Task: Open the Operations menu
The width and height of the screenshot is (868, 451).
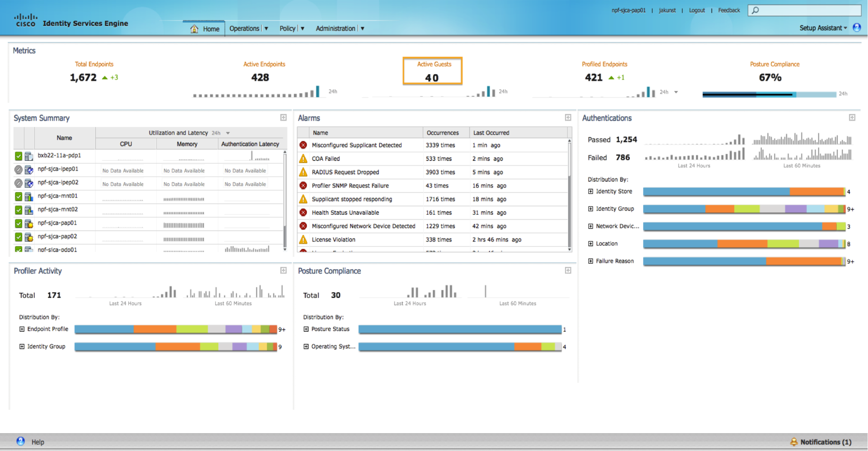Action: tap(249, 28)
